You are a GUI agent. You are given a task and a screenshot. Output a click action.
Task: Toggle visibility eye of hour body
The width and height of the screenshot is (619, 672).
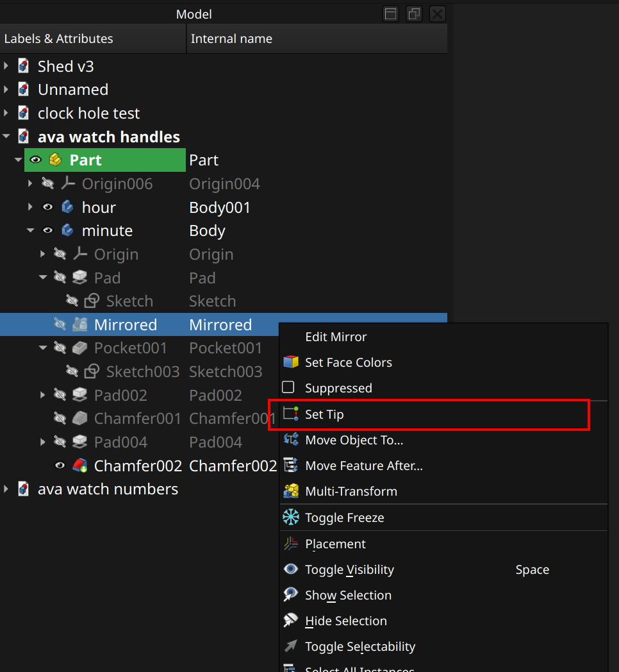[x=47, y=207]
